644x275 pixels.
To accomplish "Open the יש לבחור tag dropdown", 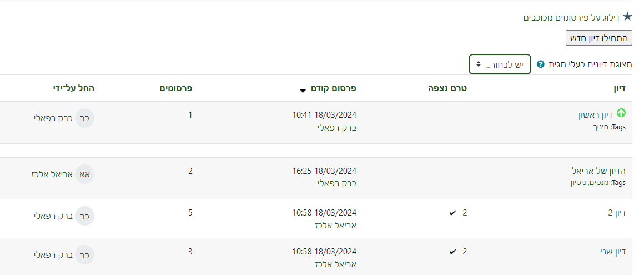I will pos(500,64).
